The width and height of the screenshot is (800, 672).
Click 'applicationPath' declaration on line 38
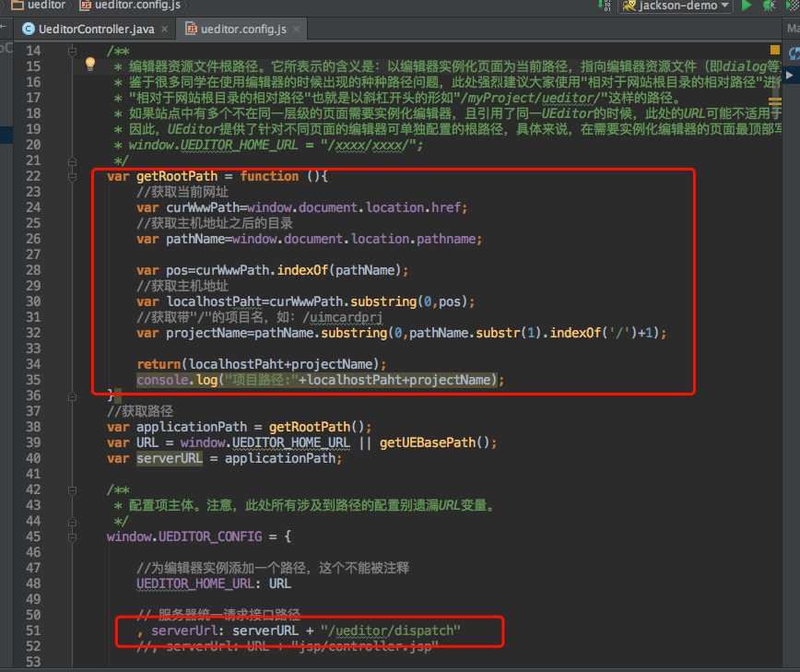[x=192, y=427]
